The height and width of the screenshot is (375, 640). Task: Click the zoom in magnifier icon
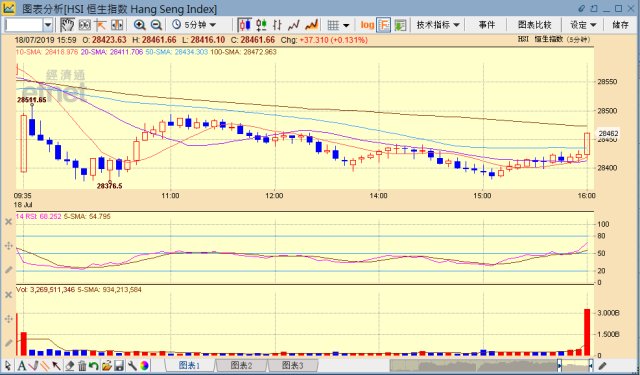pyautogui.click(x=140, y=25)
